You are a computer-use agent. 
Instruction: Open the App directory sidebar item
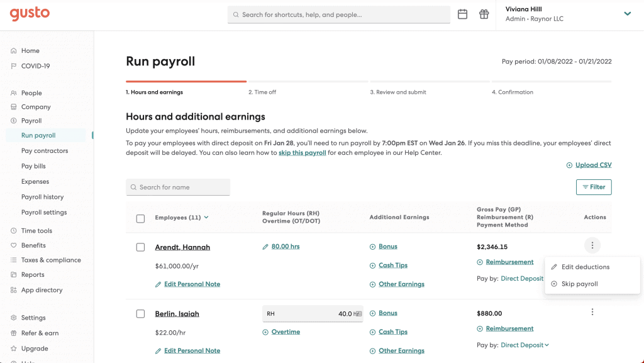pyautogui.click(x=42, y=290)
